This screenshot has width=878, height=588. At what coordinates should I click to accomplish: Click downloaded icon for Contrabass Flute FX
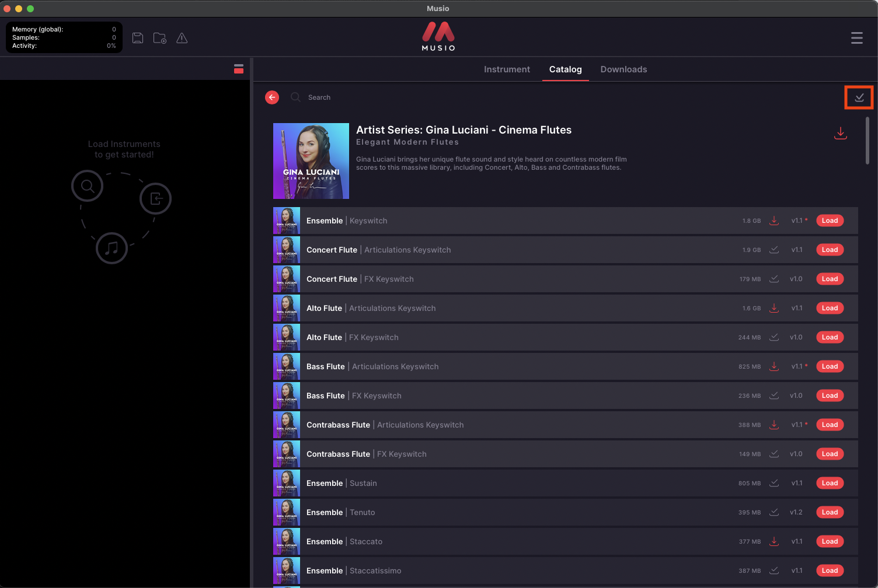coord(774,454)
